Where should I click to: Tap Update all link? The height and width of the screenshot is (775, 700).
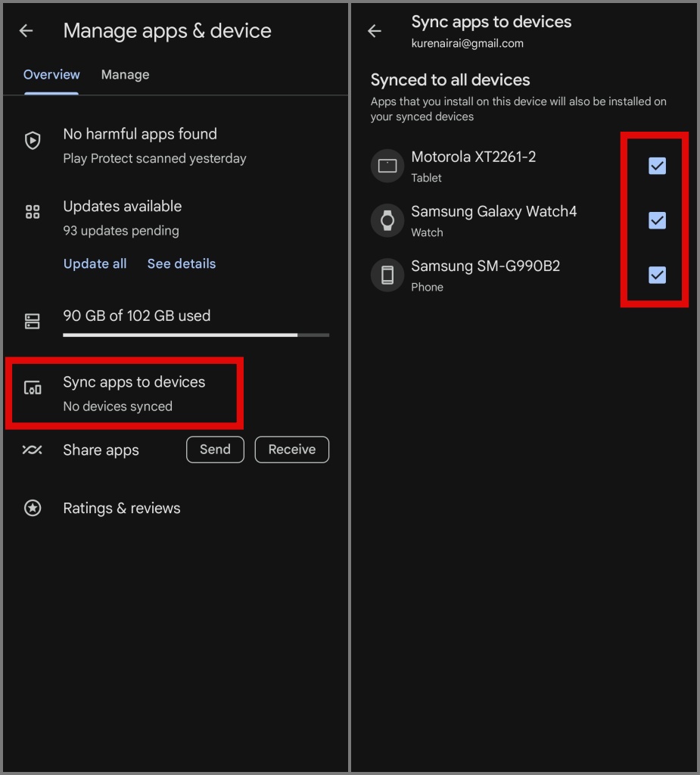pos(95,264)
